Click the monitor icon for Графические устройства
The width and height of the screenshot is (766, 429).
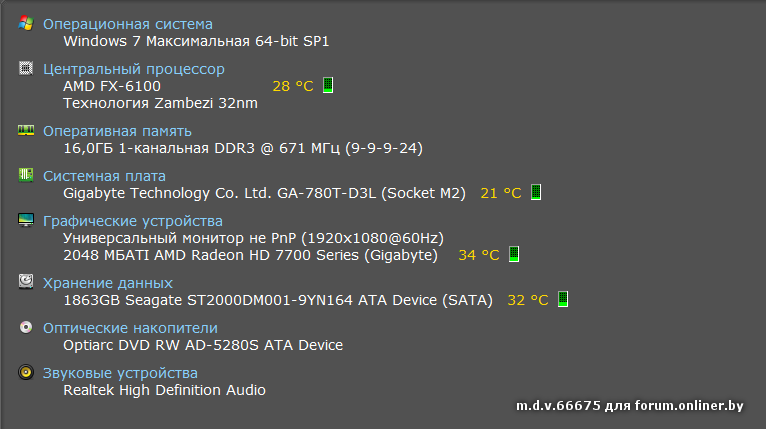tap(26, 220)
